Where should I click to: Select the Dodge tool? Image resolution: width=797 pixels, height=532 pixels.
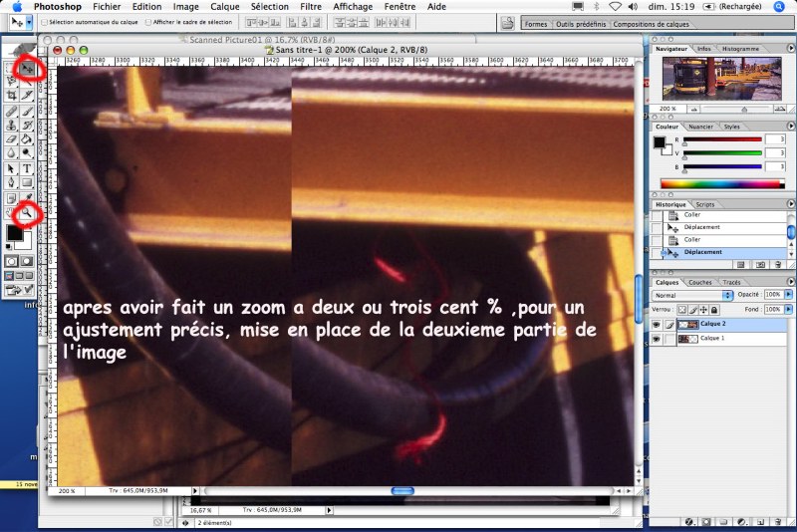point(27,152)
